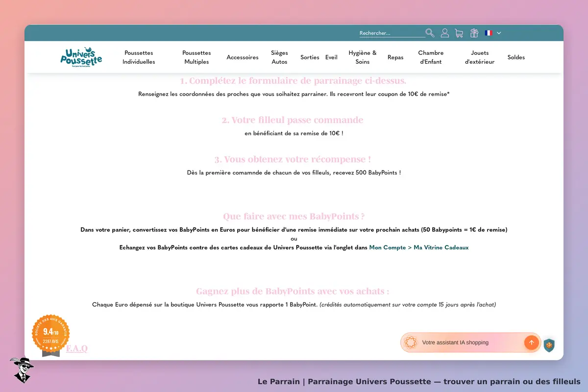Click the AI shopping assistant input
This screenshot has width=588, height=392.
tap(470, 343)
